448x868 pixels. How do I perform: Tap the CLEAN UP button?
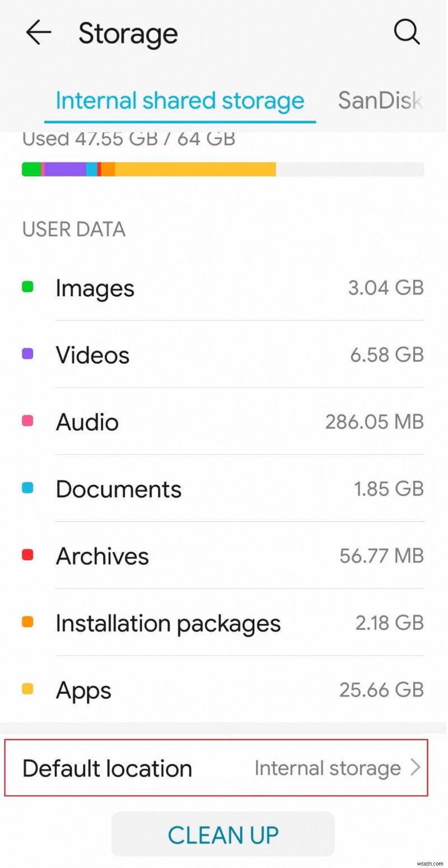pyautogui.click(x=223, y=833)
